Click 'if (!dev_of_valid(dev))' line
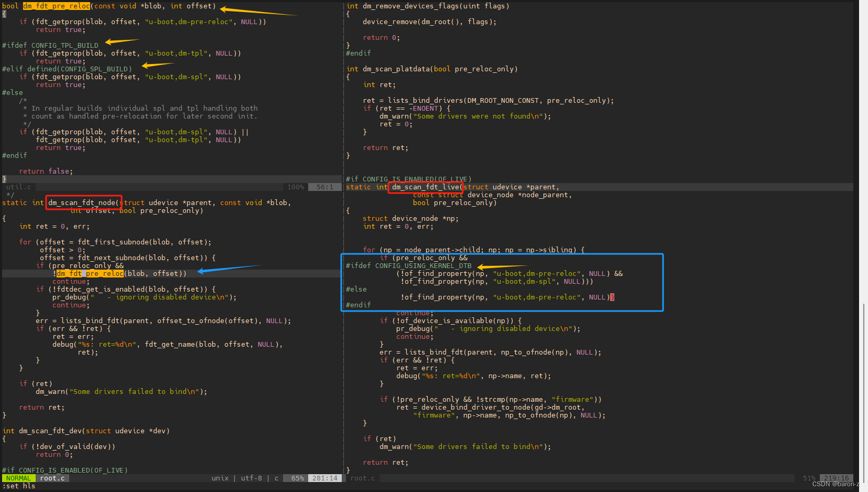868x492 pixels. tap(67, 446)
